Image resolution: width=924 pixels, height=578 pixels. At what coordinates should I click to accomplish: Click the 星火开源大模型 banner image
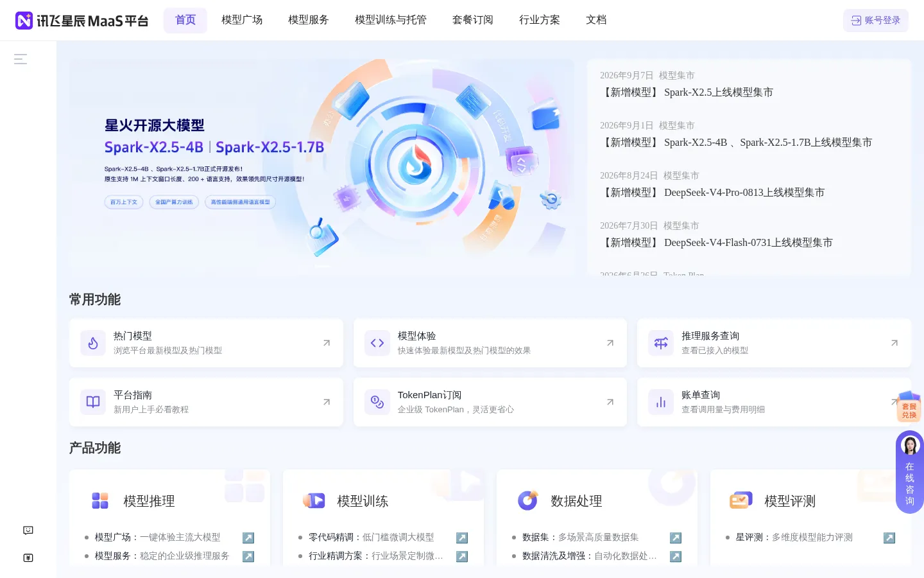click(321, 167)
